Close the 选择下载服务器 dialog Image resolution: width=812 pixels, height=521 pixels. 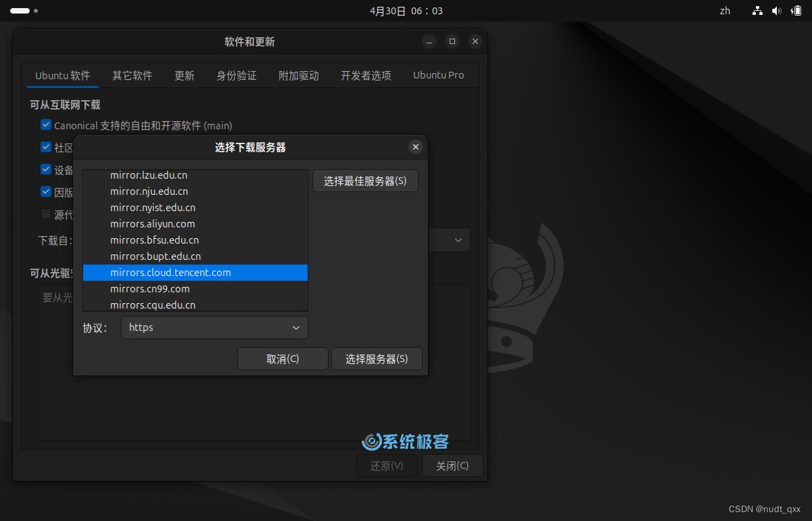point(416,147)
